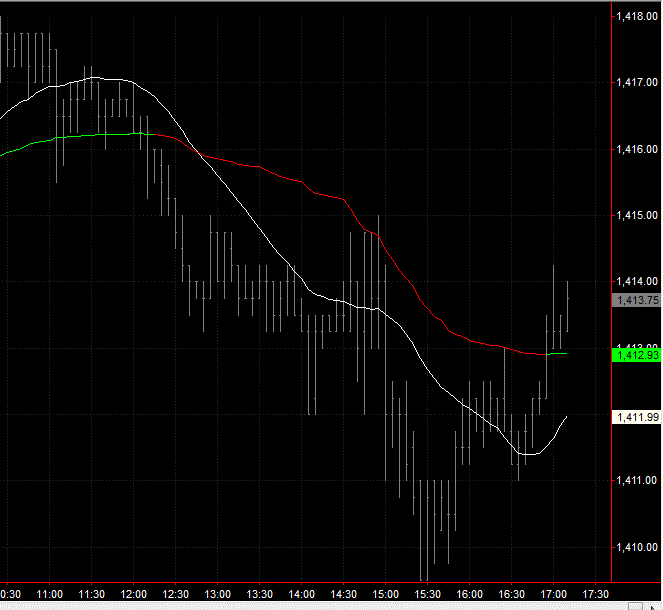
Task: Click the 11:30 time axis label
Action: [92, 594]
